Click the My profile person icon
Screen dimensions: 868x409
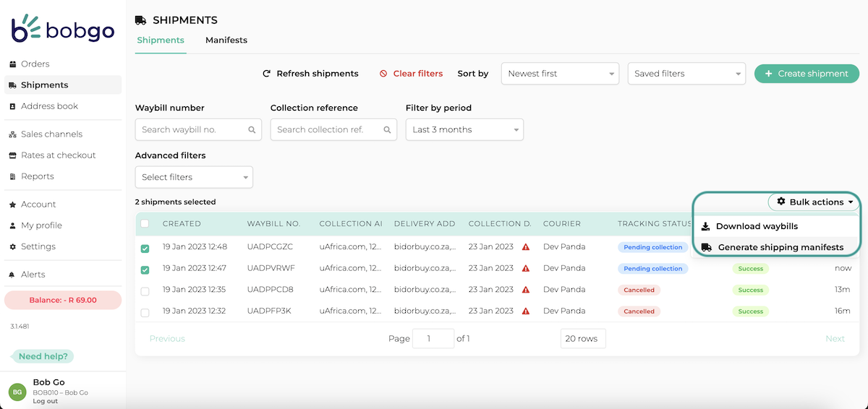[x=13, y=225]
